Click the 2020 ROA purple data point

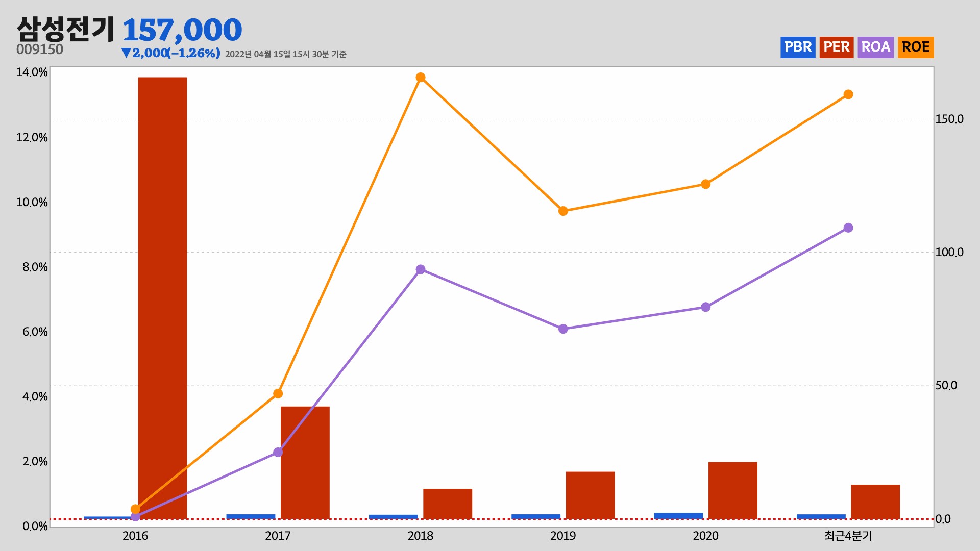(x=705, y=307)
